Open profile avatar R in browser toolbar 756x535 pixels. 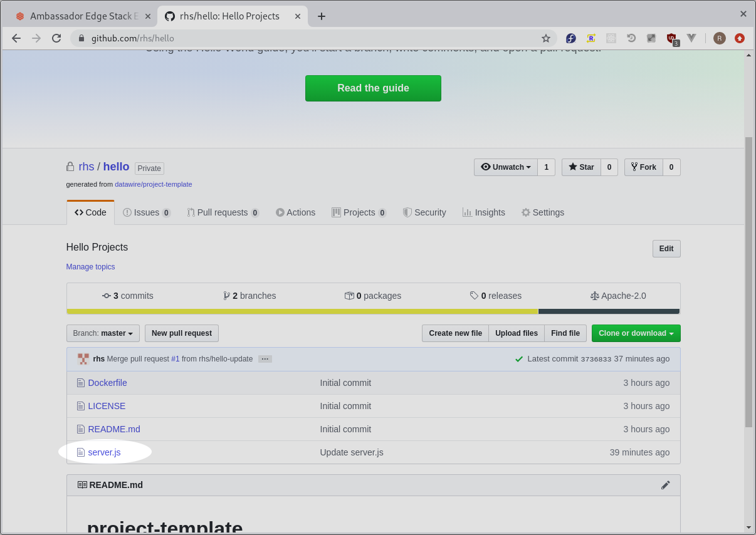[x=719, y=38]
